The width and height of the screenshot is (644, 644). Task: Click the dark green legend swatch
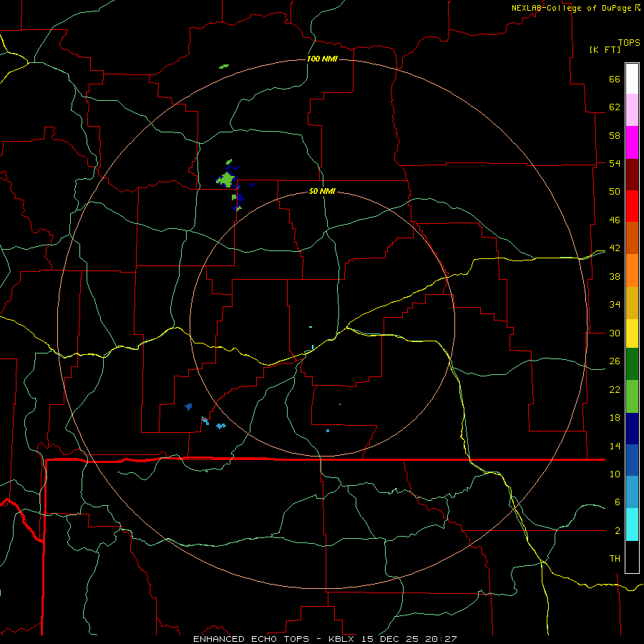click(632, 364)
